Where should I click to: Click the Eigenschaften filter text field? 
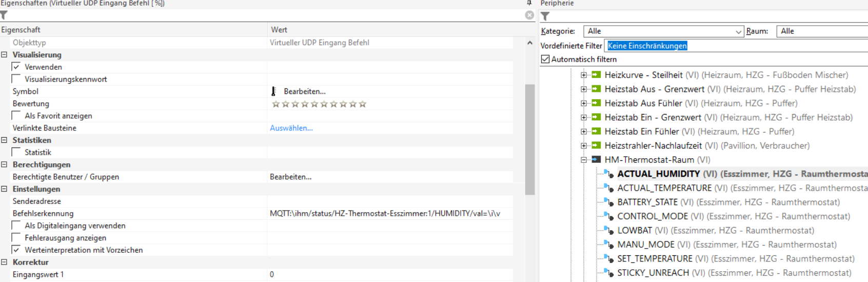coord(267,15)
